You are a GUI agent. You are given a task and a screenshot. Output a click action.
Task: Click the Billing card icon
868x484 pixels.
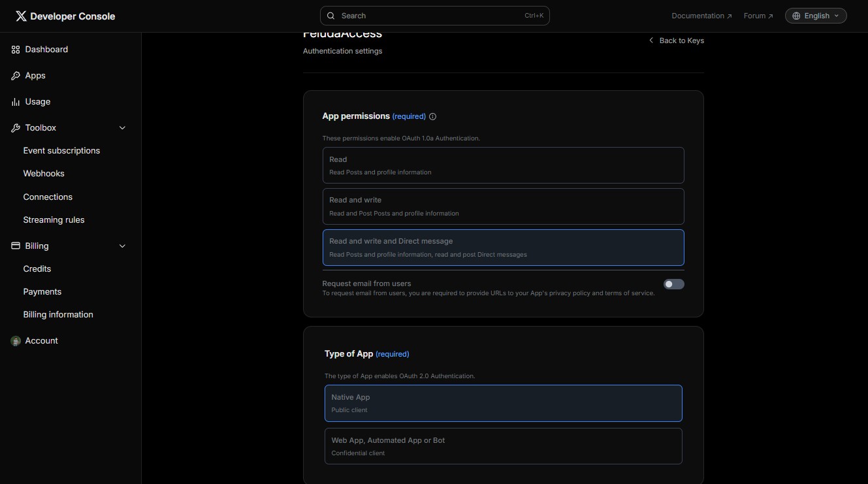[x=16, y=246]
